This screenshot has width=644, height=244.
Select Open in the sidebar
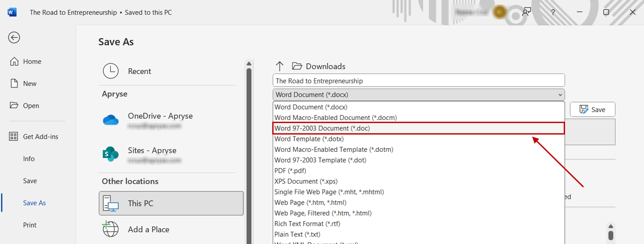click(31, 106)
